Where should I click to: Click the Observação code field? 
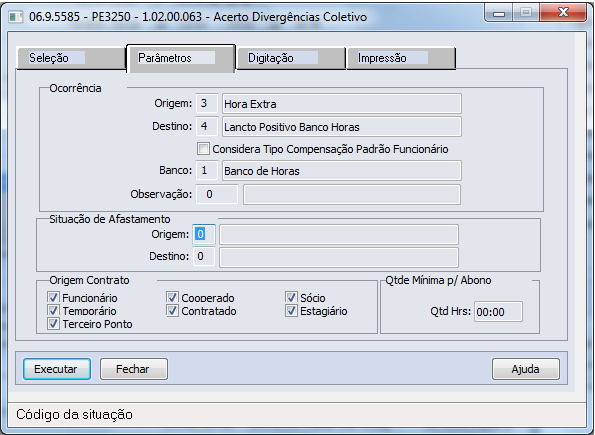pos(217,194)
